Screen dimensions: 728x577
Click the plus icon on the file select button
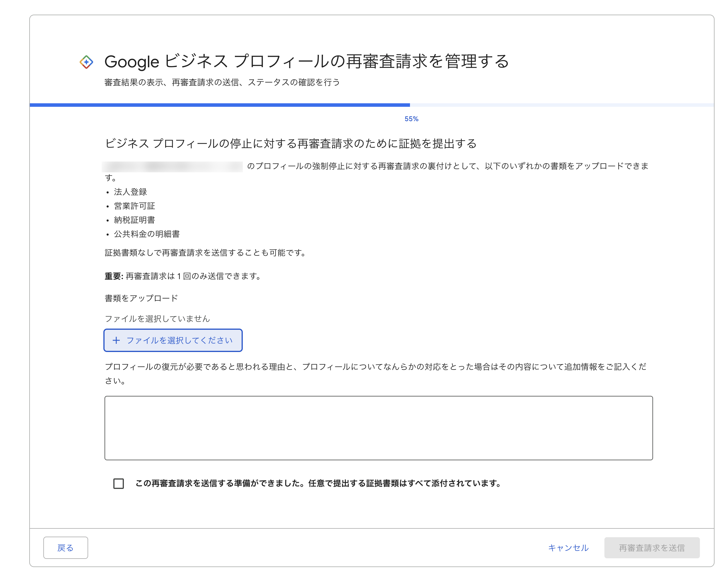(116, 340)
